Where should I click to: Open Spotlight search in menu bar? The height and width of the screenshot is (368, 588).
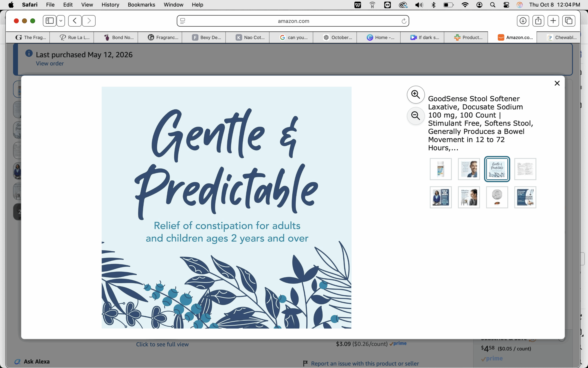pos(492,5)
